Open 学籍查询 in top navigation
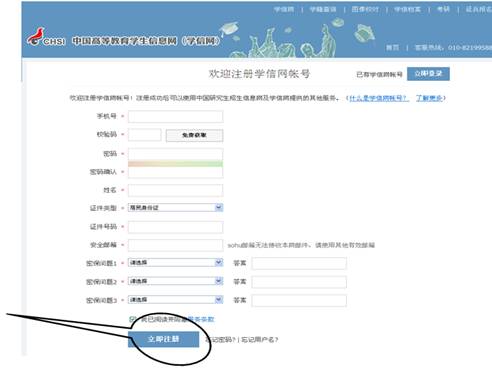492x371 pixels. [x=323, y=9]
